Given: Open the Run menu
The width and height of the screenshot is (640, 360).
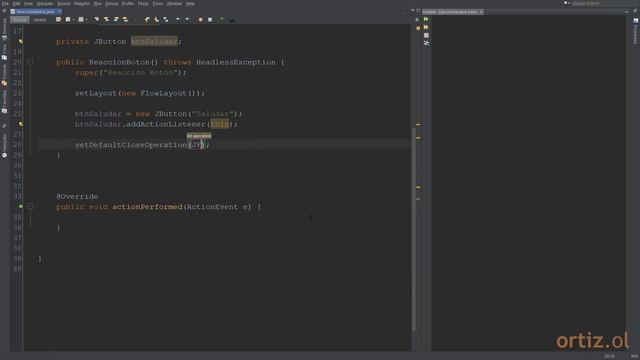Looking at the screenshot, I should click(98, 4).
